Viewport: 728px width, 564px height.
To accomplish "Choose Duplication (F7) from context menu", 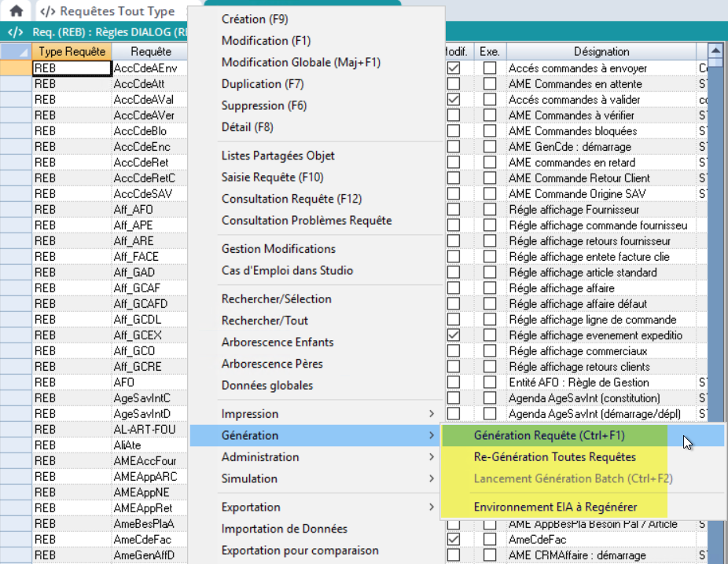I will coord(262,84).
